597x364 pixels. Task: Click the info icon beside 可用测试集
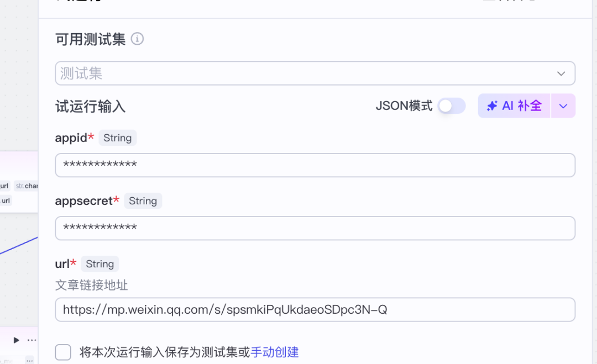[x=137, y=39]
